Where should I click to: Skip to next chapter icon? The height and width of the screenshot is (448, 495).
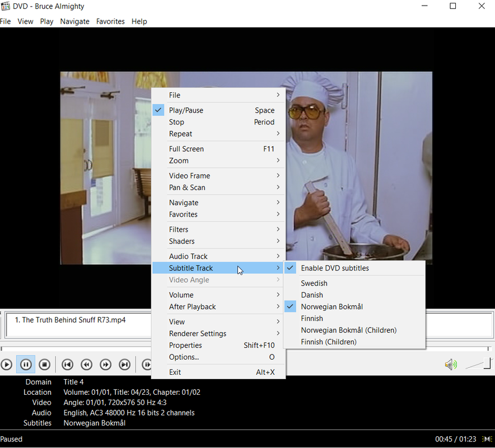pos(125,365)
